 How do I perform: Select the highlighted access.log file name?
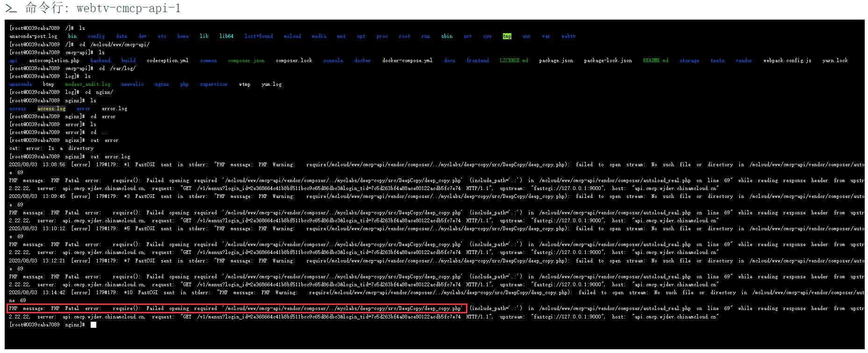(51, 108)
